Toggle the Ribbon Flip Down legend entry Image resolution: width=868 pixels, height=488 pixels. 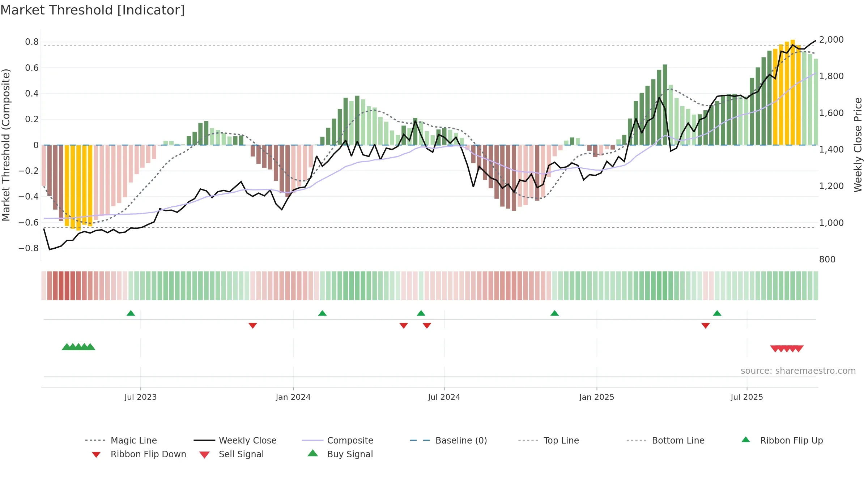point(139,454)
